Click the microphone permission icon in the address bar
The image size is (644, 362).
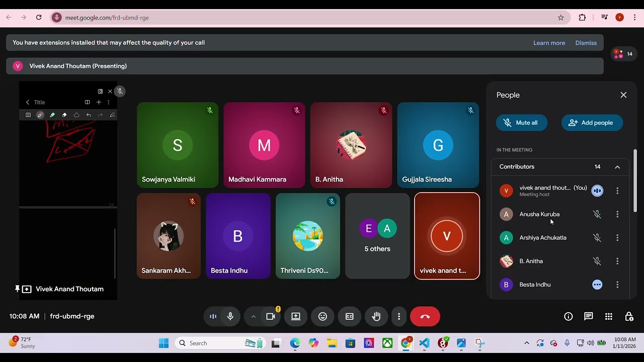coord(57,18)
